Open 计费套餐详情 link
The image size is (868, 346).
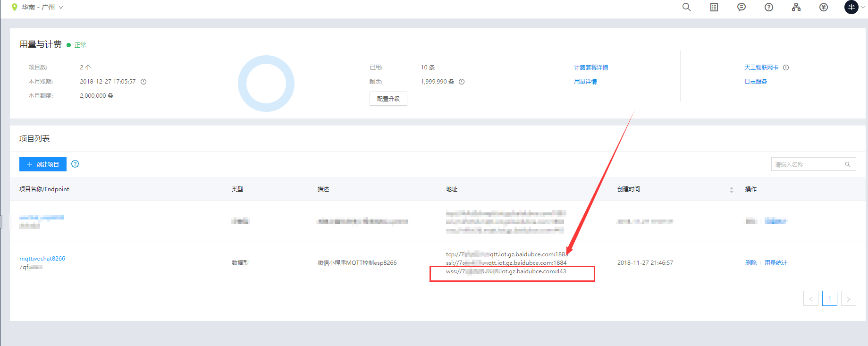pos(591,68)
